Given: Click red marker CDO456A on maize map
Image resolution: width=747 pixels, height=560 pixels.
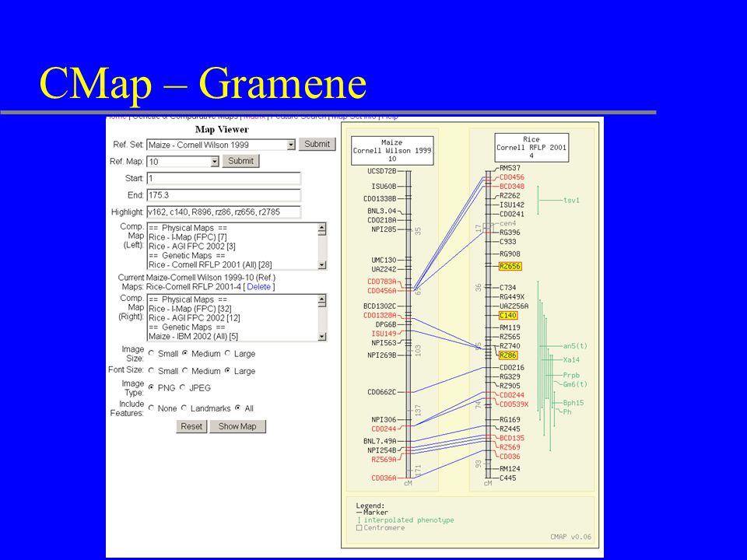Looking at the screenshot, I should point(381,290).
